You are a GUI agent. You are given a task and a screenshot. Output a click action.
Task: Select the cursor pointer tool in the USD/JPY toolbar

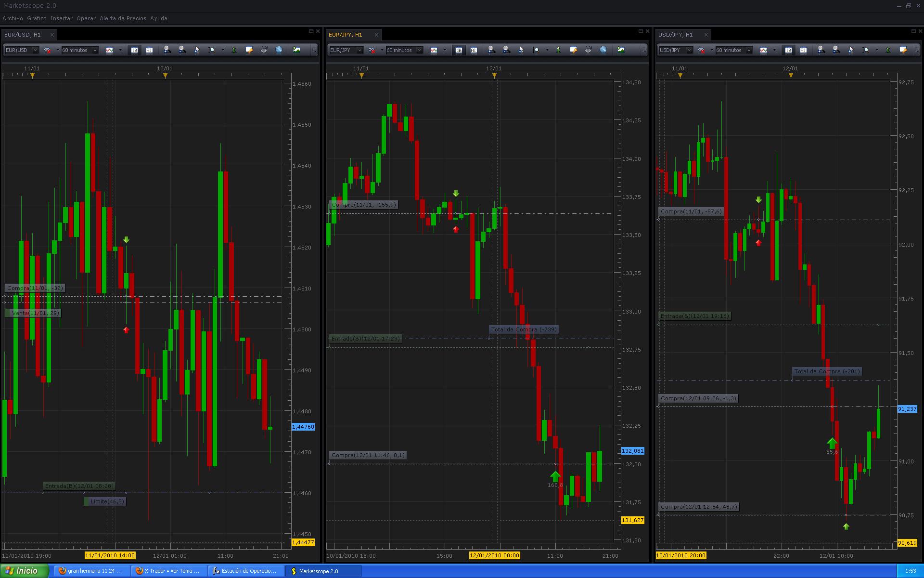(850, 50)
